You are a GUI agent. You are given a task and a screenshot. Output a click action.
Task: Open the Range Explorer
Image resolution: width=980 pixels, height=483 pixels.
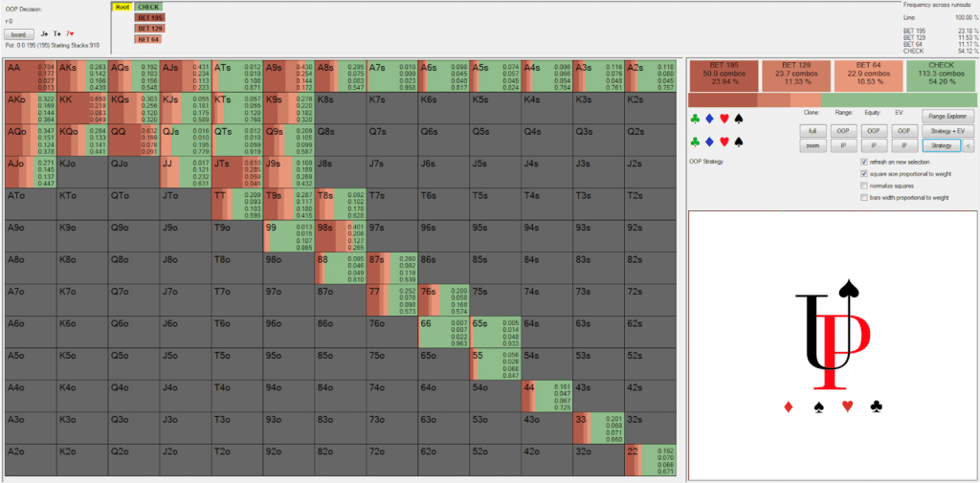pos(941,115)
